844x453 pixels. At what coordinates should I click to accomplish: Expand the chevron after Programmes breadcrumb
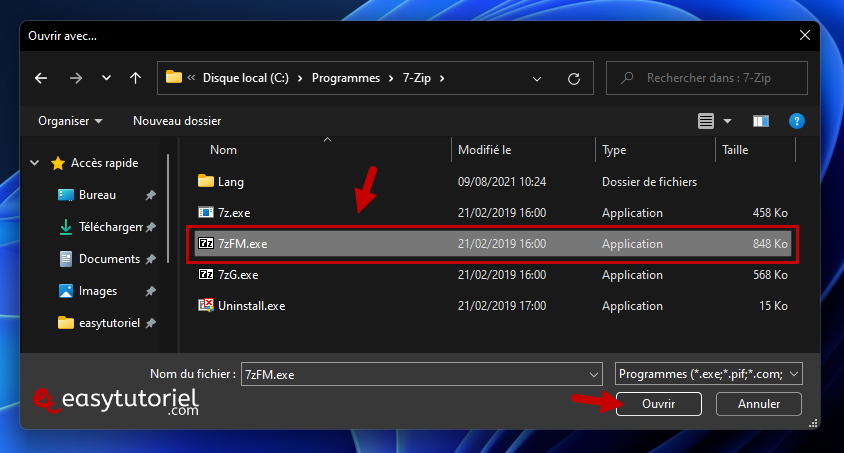391,79
